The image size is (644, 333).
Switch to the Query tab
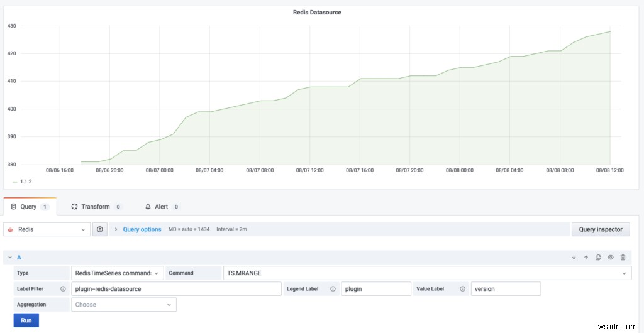[30, 207]
